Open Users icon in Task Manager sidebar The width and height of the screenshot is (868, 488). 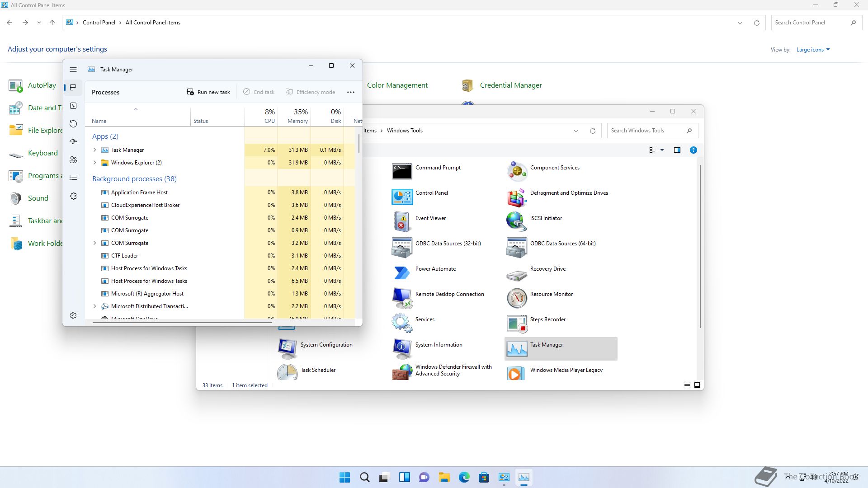[73, 160]
